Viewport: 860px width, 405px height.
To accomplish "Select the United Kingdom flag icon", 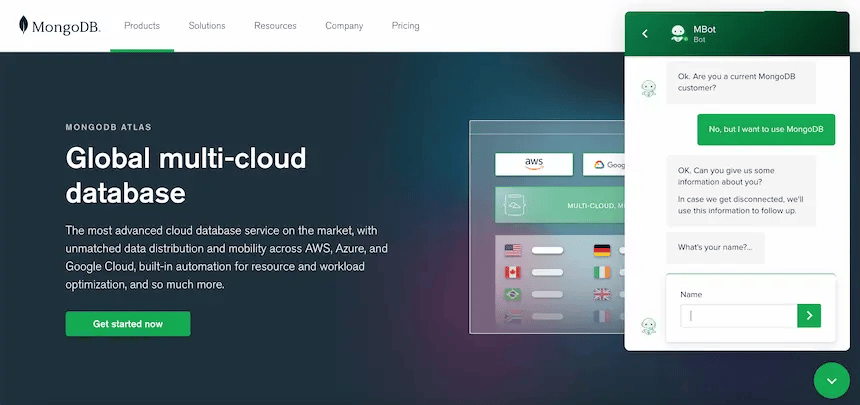I will pyautogui.click(x=602, y=294).
